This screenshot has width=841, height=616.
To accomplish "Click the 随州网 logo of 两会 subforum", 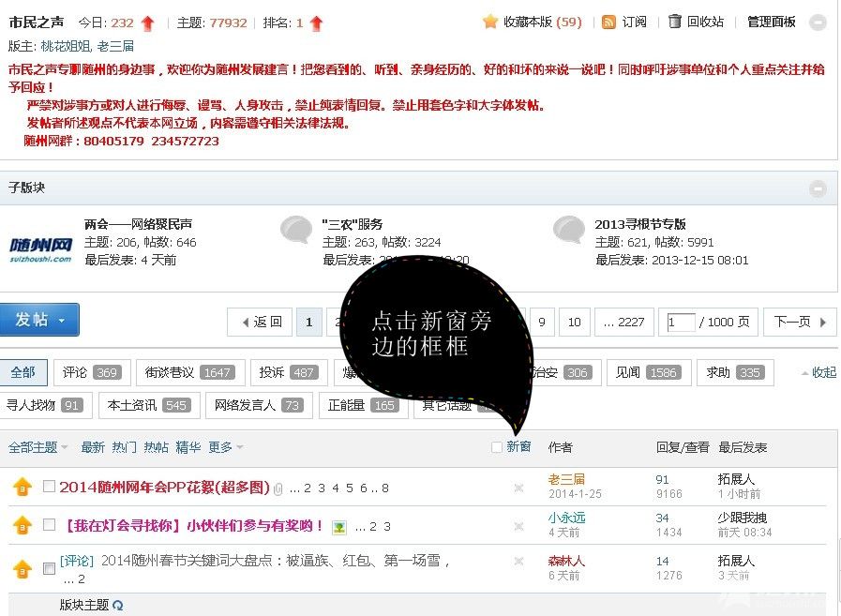I will click(40, 249).
